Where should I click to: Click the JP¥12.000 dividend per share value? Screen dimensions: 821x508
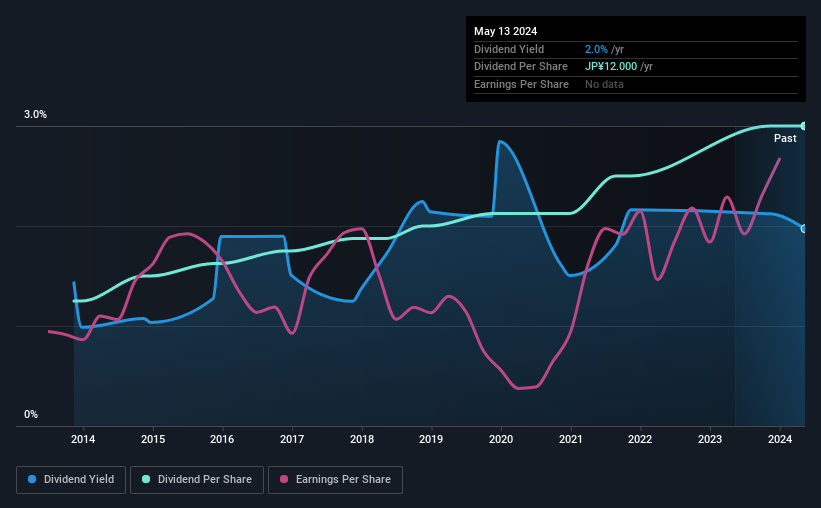pos(611,67)
